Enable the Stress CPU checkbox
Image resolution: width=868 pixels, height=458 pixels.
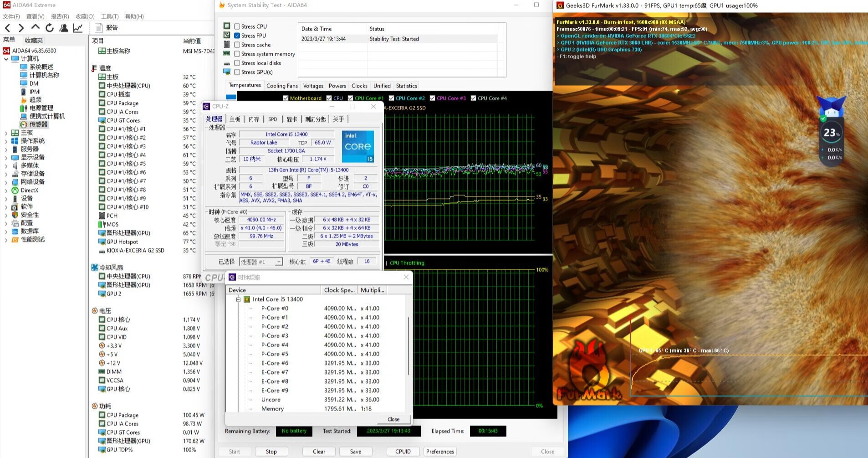pyautogui.click(x=237, y=26)
